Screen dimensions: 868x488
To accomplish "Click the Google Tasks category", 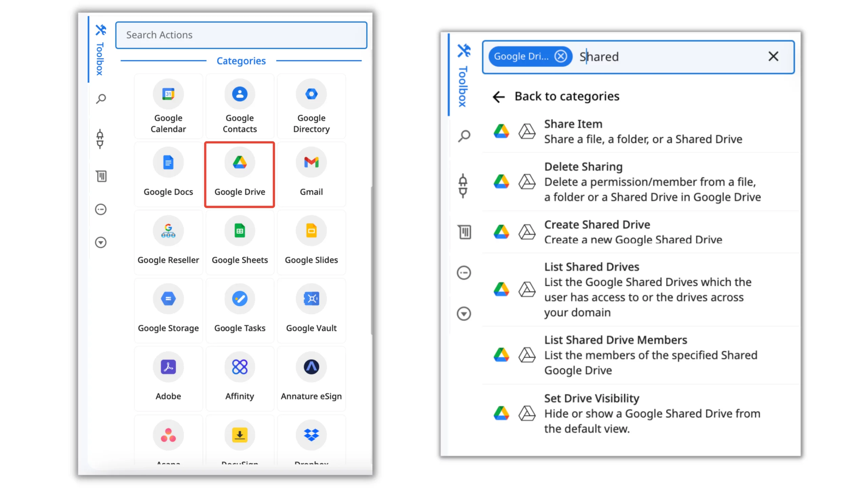I will (239, 310).
